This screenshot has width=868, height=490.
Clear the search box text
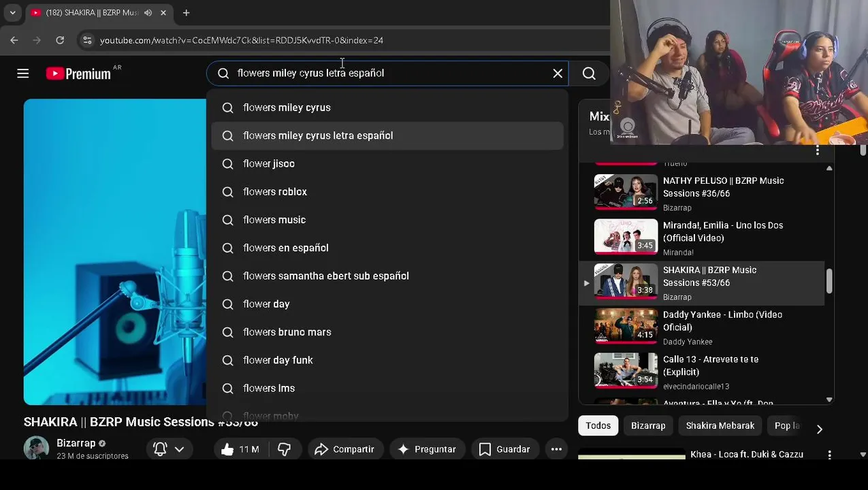point(558,73)
